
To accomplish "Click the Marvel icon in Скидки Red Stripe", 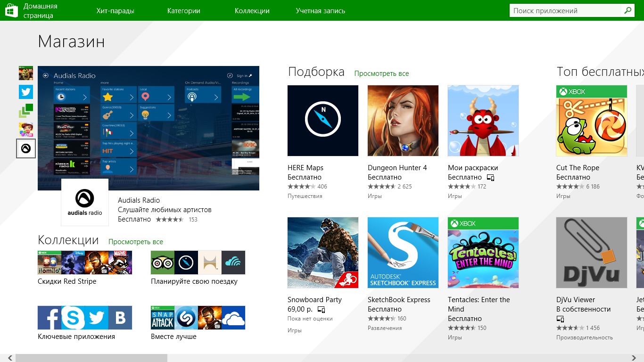I will (x=120, y=263).
